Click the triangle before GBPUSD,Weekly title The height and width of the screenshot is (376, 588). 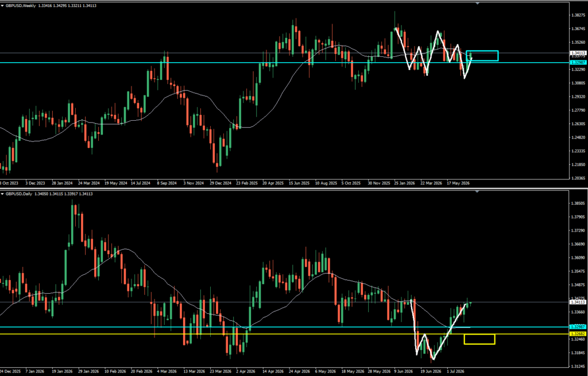click(2, 6)
